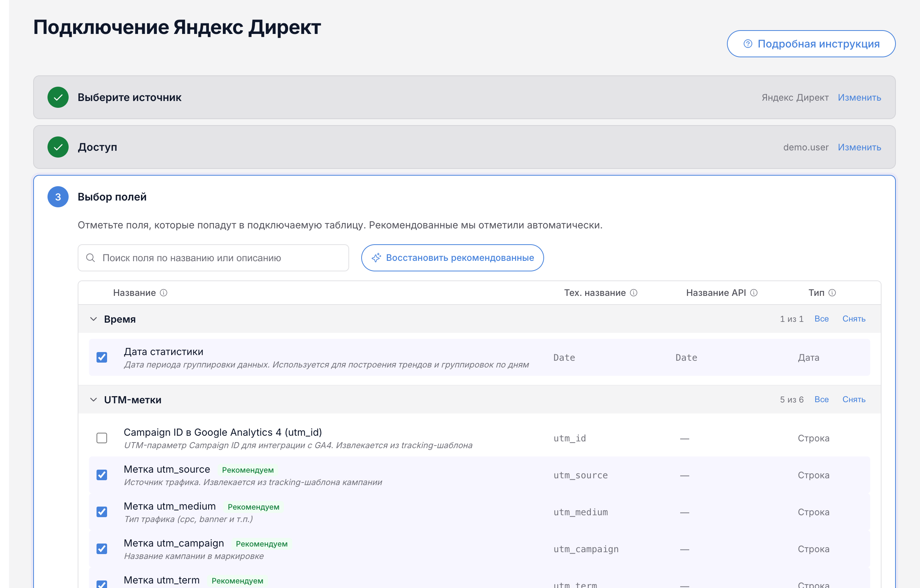This screenshot has height=588, width=920.
Task: Click the Выбор полей step title
Action: (112, 197)
